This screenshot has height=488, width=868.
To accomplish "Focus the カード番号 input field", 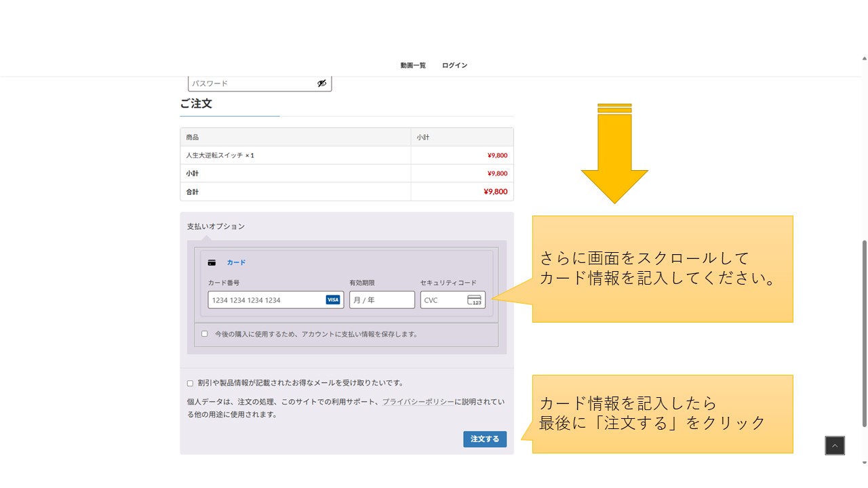I will 276,300.
